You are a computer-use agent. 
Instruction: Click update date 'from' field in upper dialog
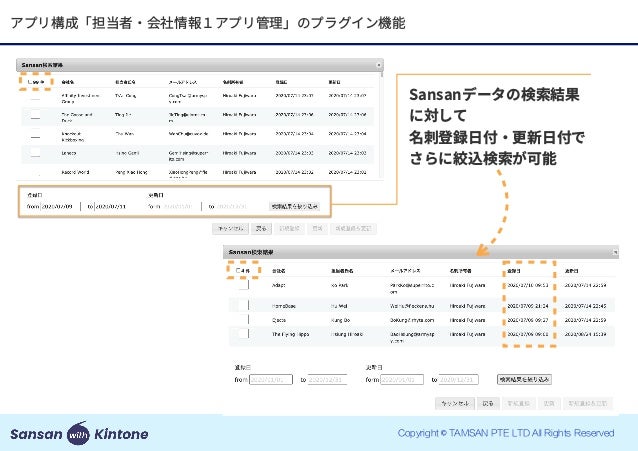tap(181, 206)
